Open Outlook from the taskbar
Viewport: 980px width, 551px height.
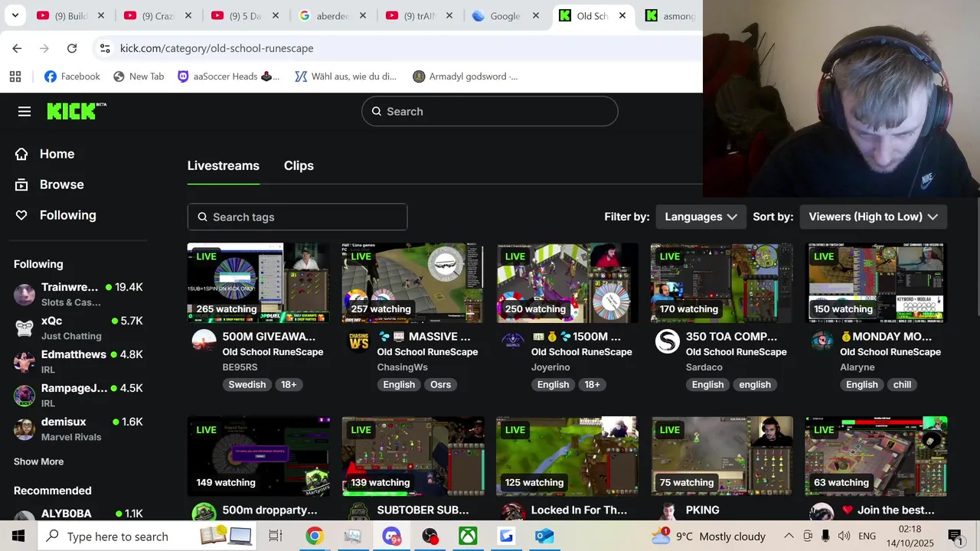(x=544, y=536)
